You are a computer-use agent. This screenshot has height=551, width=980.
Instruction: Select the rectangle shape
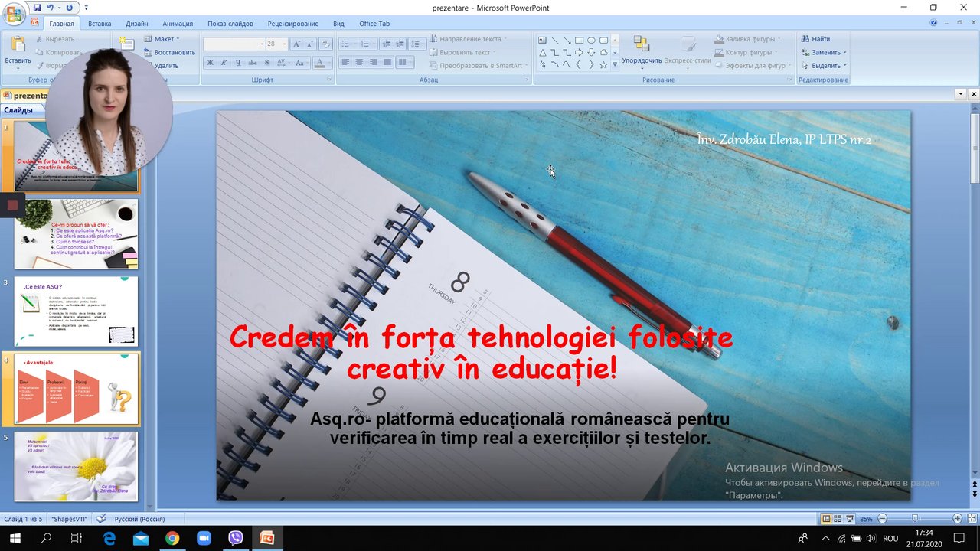tap(579, 40)
